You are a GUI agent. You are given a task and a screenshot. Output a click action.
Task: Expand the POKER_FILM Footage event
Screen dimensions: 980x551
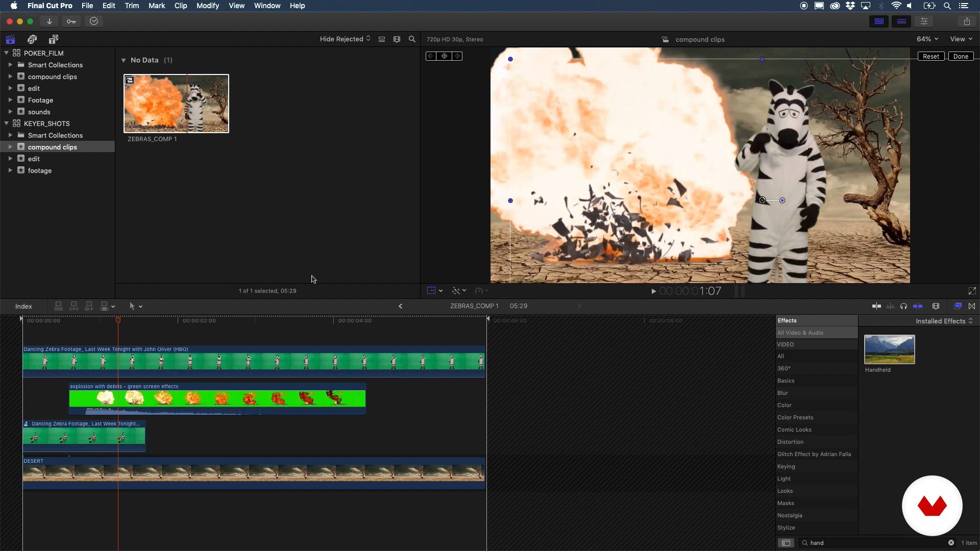click(x=10, y=100)
